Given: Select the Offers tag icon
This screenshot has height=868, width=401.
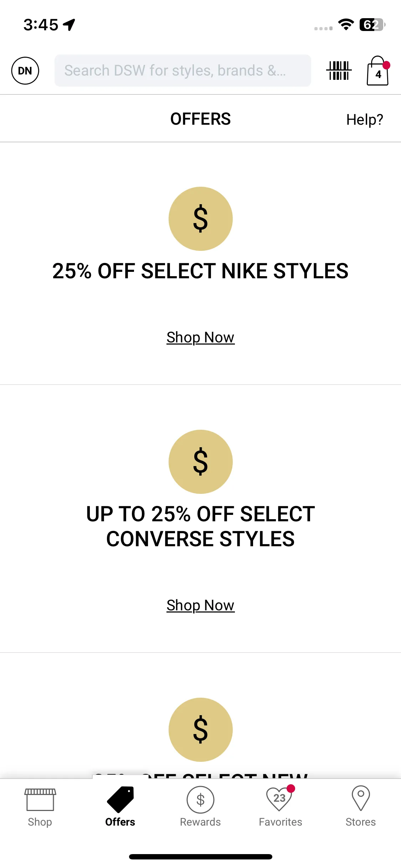Looking at the screenshot, I should (120, 800).
